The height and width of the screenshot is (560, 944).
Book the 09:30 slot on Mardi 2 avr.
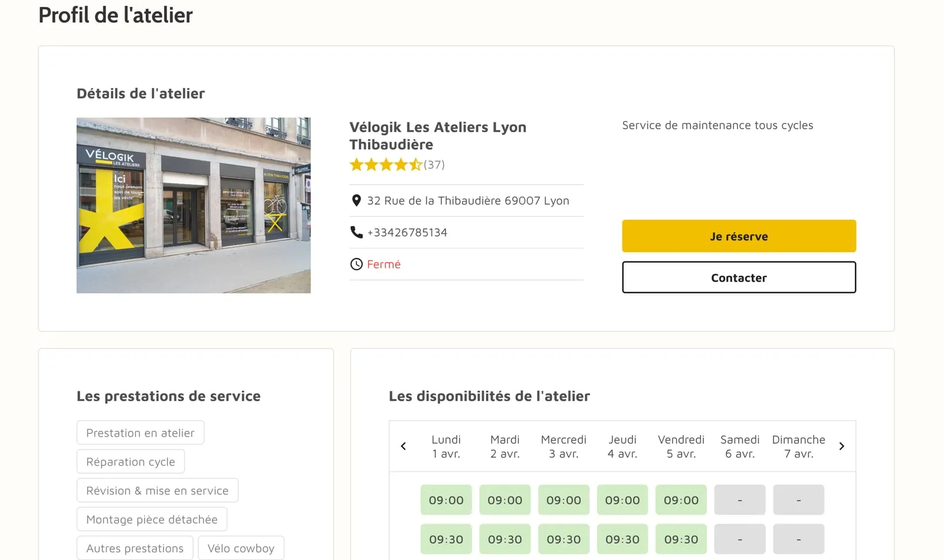[x=505, y=539]
